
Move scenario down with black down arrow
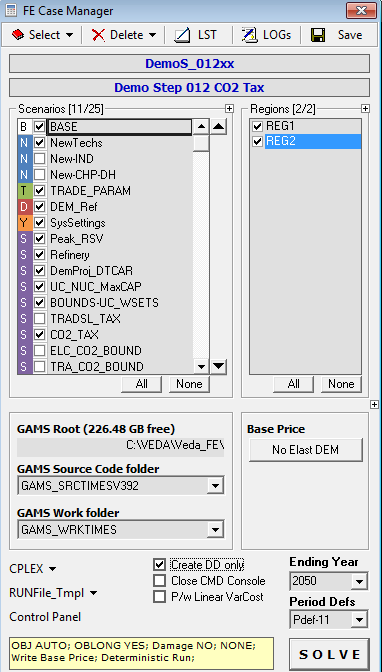[x=219, y=366]
